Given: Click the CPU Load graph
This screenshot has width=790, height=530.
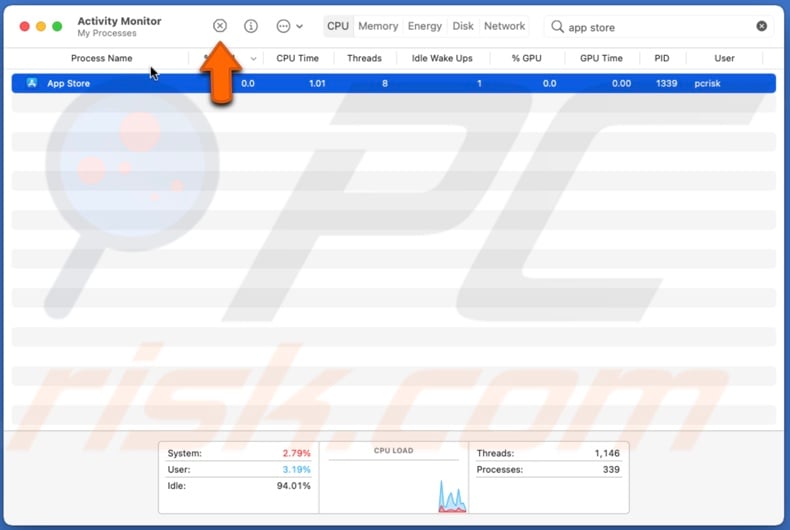Looking at the screenshot, I should pos(393,478).
